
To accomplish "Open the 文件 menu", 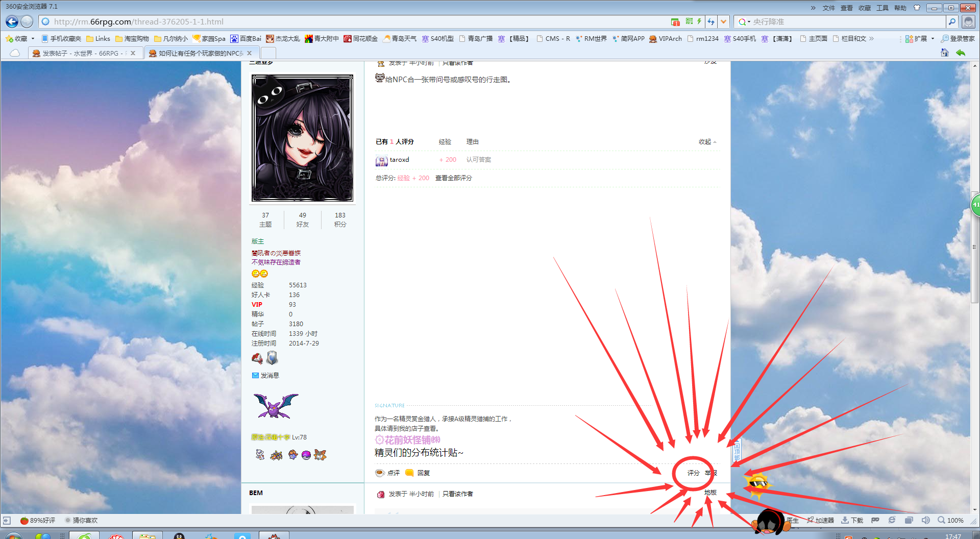I will 829,8.
